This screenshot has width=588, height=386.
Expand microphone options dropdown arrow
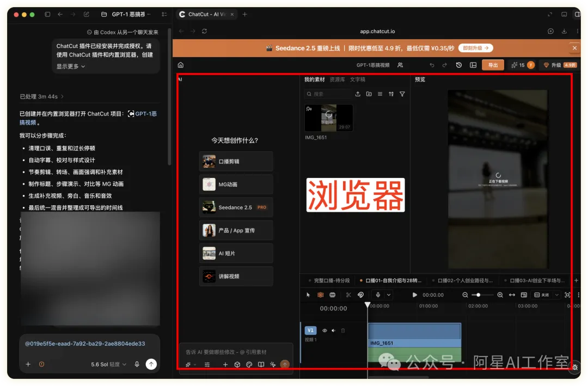pyautogui.click(x=389, y=295)
